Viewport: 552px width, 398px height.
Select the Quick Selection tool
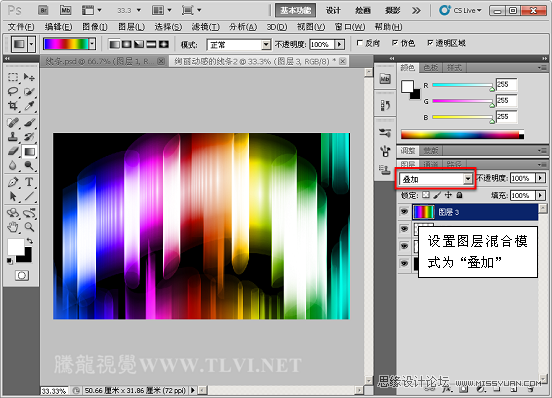click(x=29, y=91)
